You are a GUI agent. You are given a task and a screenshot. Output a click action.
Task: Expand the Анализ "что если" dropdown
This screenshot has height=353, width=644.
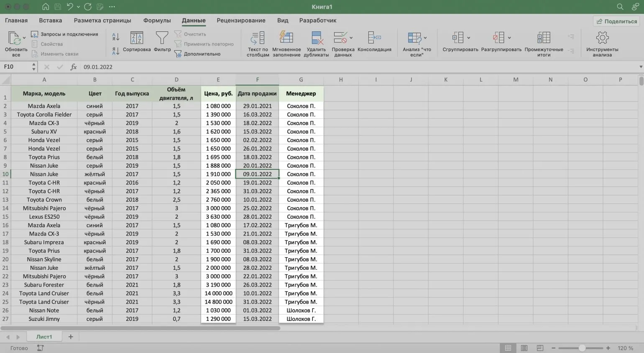[x=425, y=38]
